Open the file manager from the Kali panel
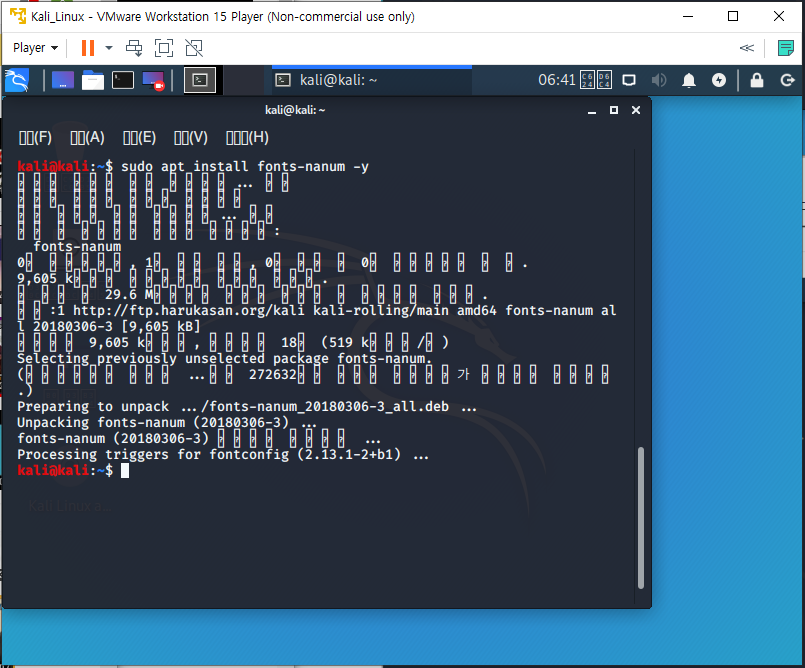This screenshot has width=805, height=668. click(92, 80)
